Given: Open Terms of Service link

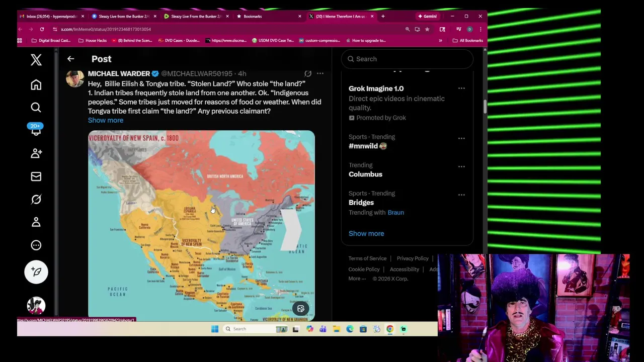Looking at the screenshot, I should (367, 258).
